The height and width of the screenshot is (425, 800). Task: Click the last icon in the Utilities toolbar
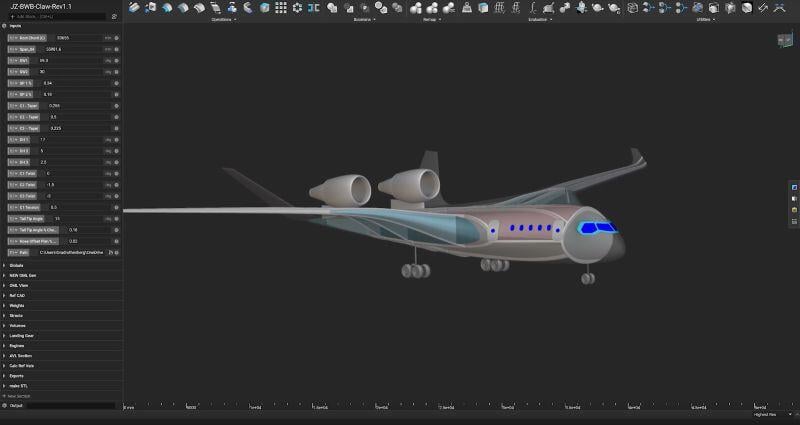pyautogui.click(x=779, y=8)
